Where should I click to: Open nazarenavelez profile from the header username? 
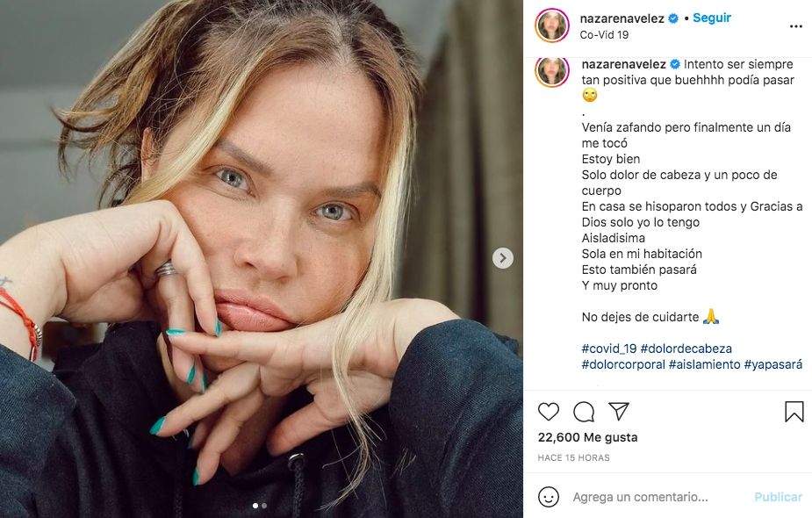coord(622,18)
